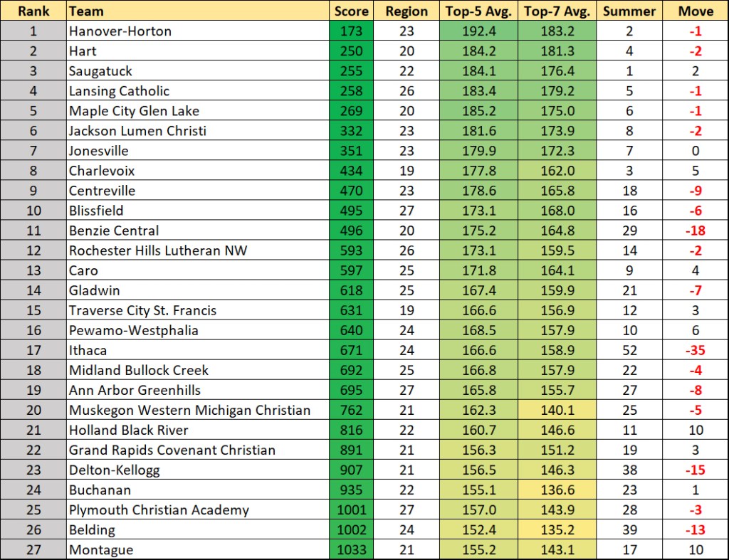Select the Saugatuck team name cell

click(x=198, y=71)
